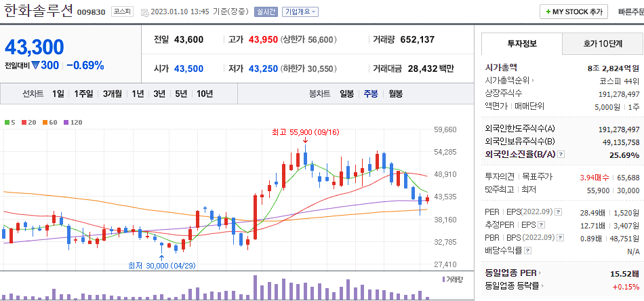Click the tallest purple volume bar
The image size is (644, 301).
tap(255, 287)
